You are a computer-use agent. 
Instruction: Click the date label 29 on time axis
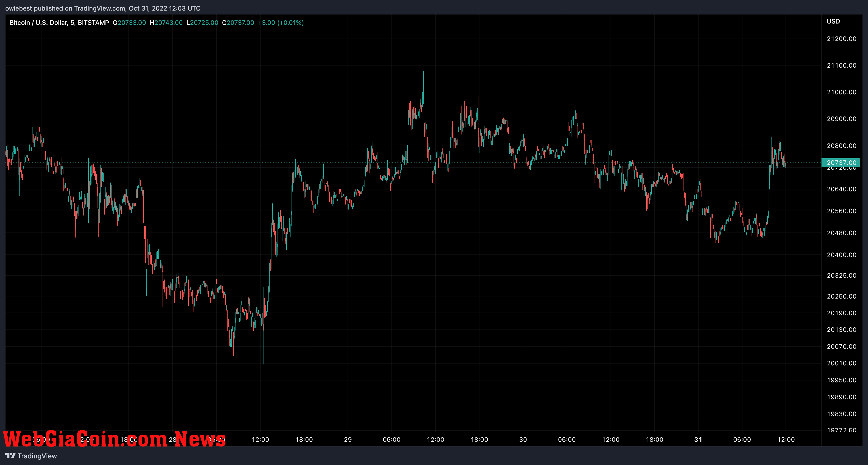tap(348, 439)
